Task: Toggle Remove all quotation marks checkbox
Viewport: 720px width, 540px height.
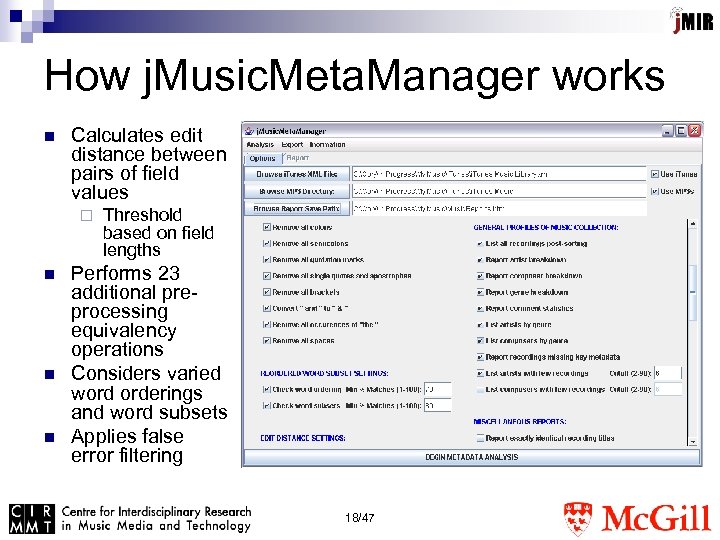Action: tap(266, 260)
